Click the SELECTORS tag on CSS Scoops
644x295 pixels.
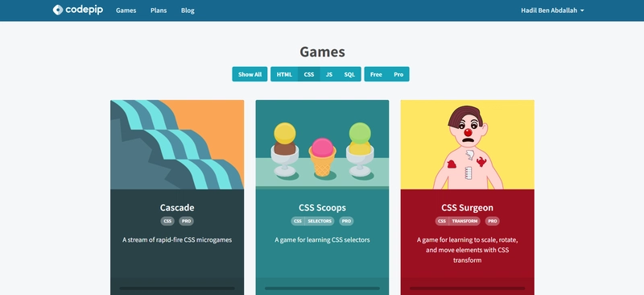(x=320, y=221)
